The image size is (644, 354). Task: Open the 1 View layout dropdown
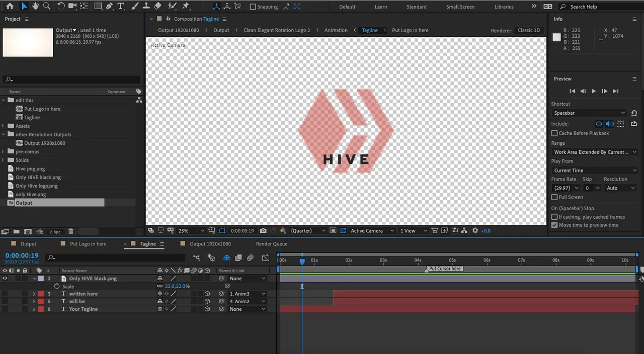(413, 231)
